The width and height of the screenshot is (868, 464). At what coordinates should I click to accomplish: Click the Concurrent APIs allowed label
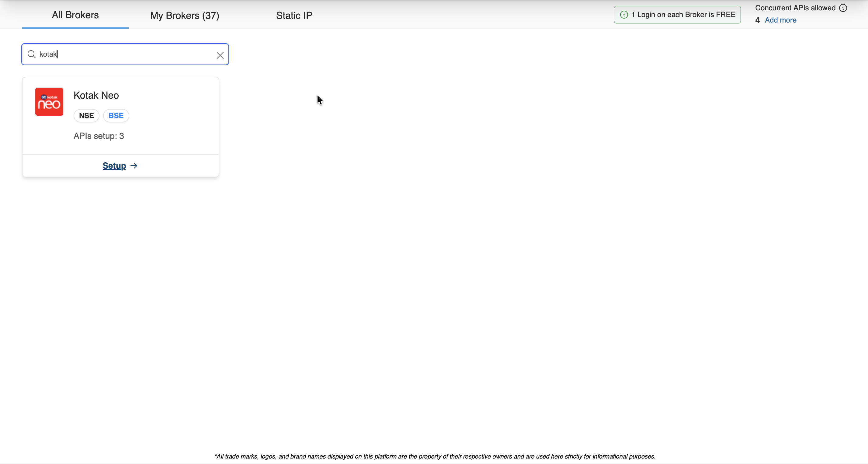click(795, 8)
